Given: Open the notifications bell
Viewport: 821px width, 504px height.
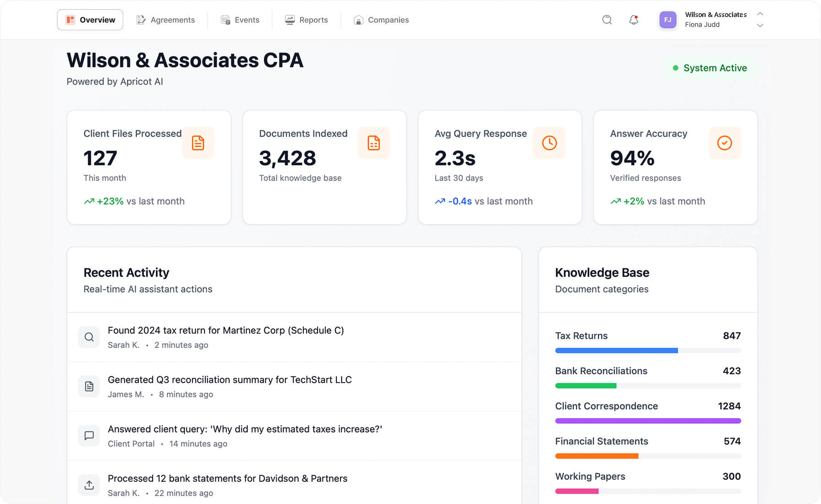Looking at the screenshot, I should coord(634,20).
